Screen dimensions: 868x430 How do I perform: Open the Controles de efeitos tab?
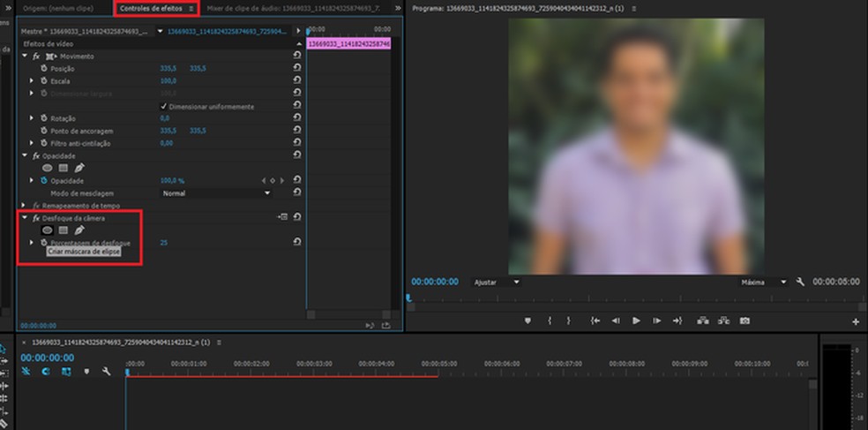tap(152, 8)
